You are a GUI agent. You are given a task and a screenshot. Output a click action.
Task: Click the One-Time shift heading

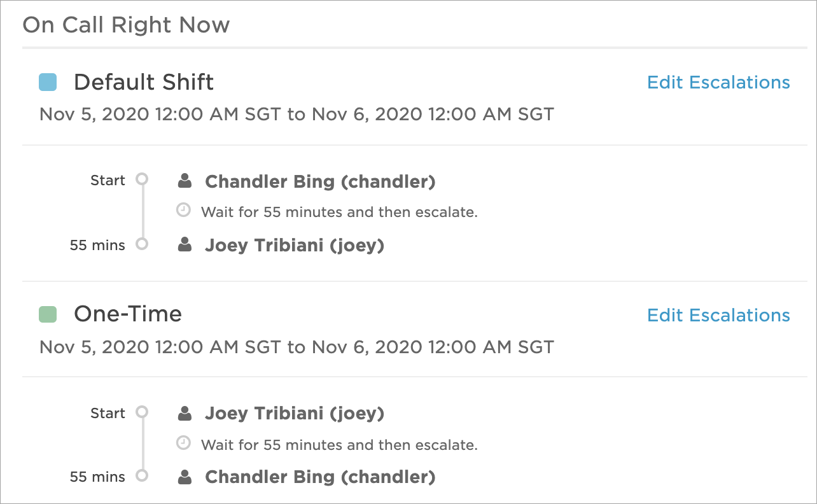128,314
